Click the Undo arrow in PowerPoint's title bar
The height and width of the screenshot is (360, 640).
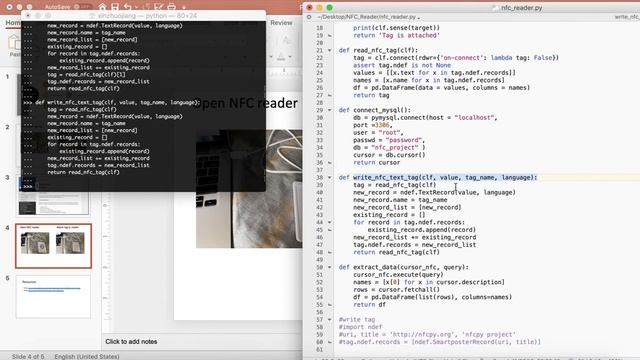click(x=128, y=7)
